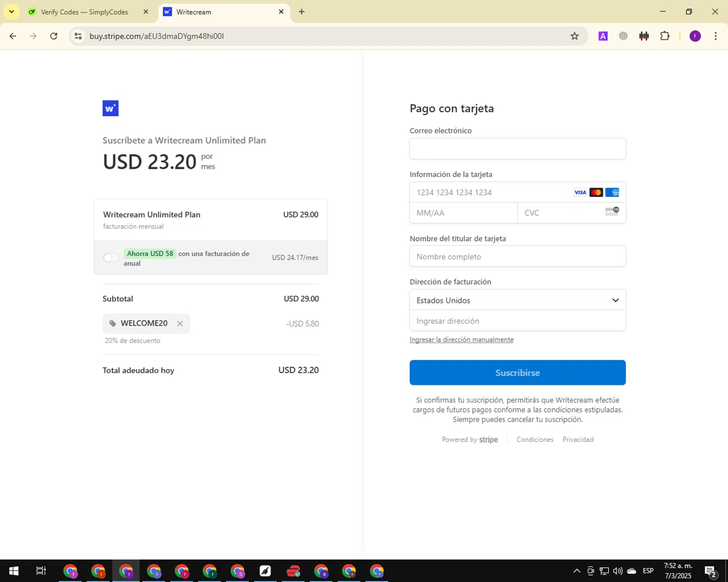Click Ingresar la dirección manualmente link
Image resolution: width=728 pixels, height=582 pixels.
(x=462, y=339)
